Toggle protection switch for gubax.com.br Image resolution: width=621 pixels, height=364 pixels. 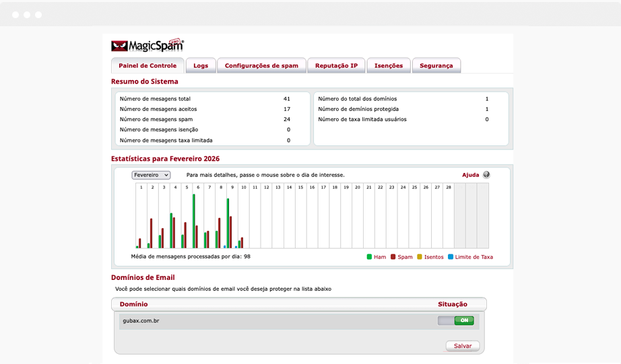pos(456,320)
